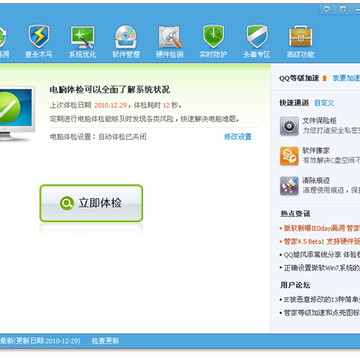The image size is (360, 360).
Task: Click heading 电脑体检可以全面了解系统状况
Action: click(x=110, y=90)
